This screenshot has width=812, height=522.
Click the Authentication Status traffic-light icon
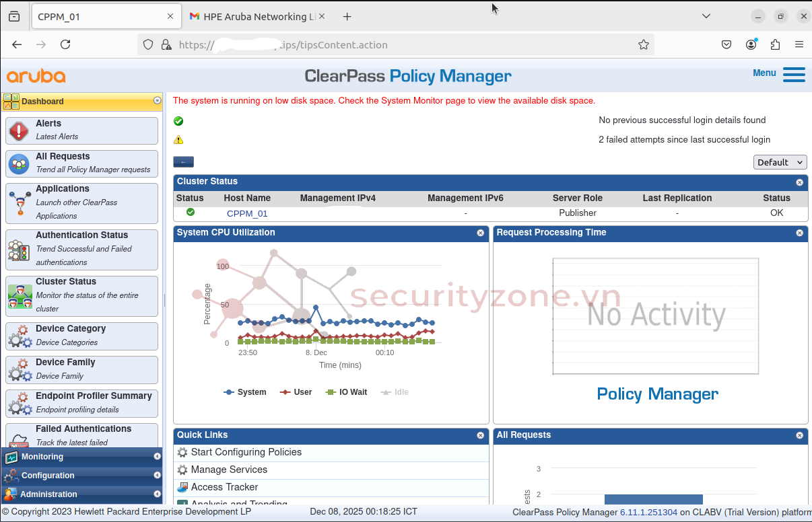[x=19, y=250]
